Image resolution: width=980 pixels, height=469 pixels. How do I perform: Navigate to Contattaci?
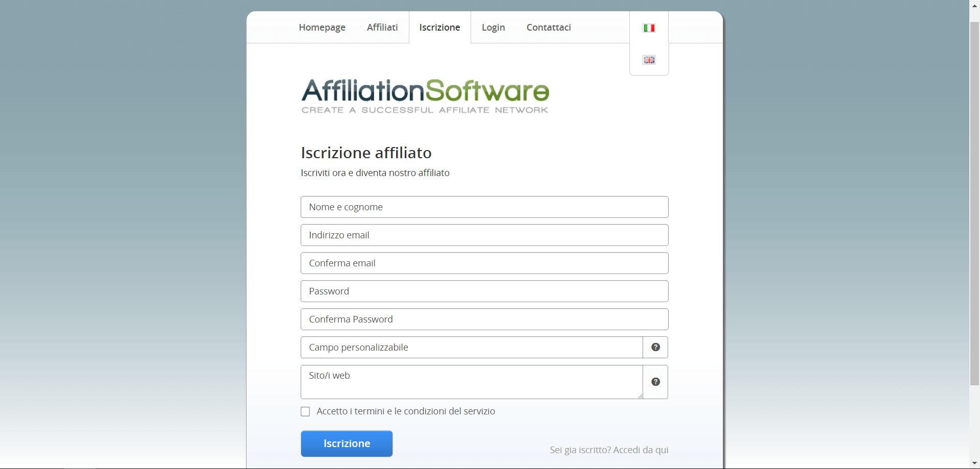tap(548, 28)
